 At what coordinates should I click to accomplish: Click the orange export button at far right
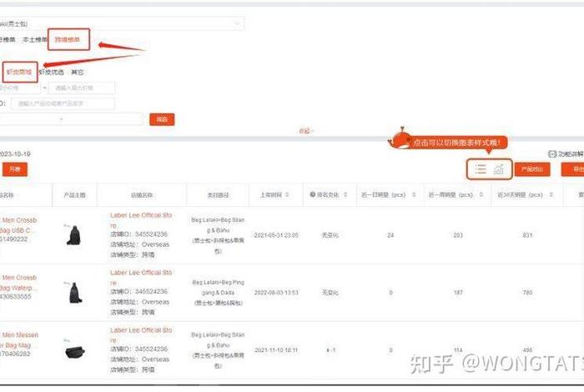point(573,169)
